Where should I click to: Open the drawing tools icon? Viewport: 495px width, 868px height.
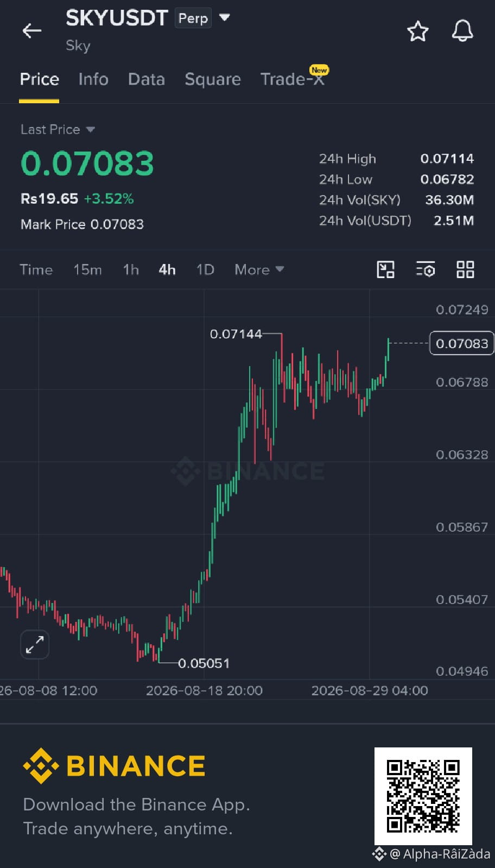[385, 269]
